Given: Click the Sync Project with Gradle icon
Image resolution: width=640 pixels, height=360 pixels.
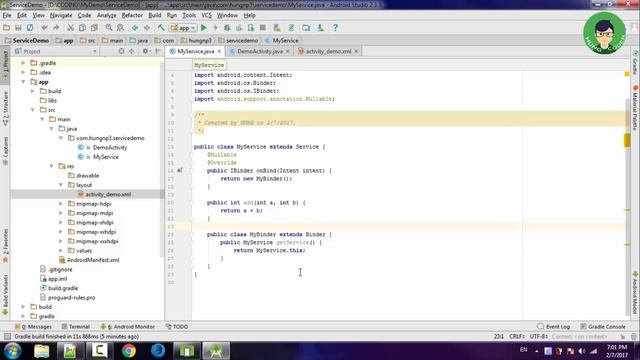Looking at the screenshot, I should pos(291,28).
